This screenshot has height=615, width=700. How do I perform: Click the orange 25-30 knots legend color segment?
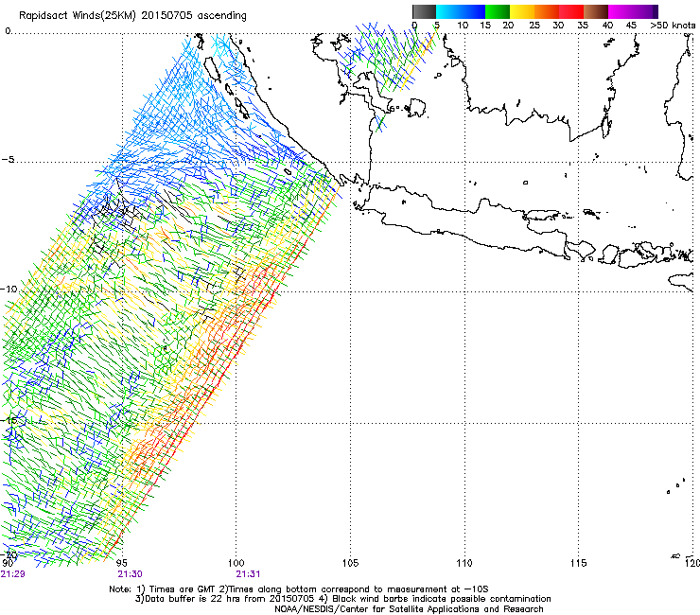point(547,11)
